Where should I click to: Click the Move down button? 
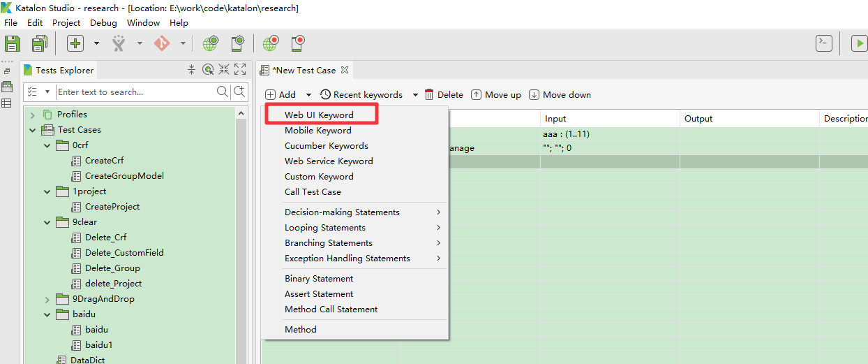pos(560,94)
